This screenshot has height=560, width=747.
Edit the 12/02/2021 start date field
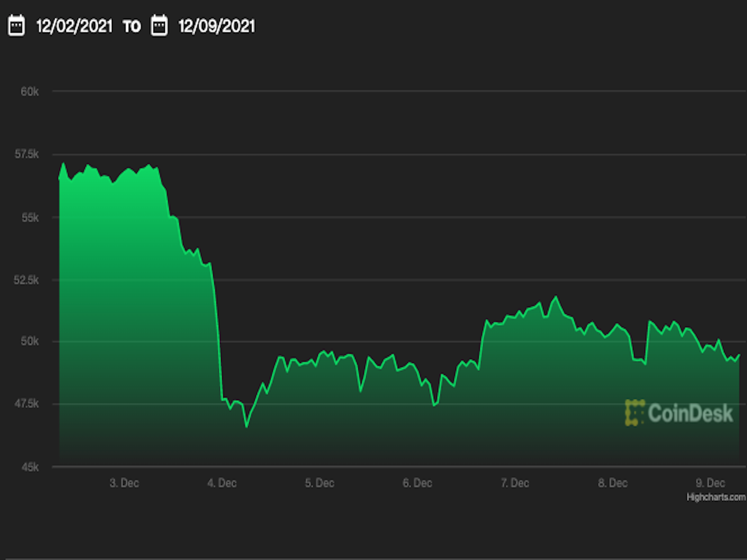coord(74,26)
